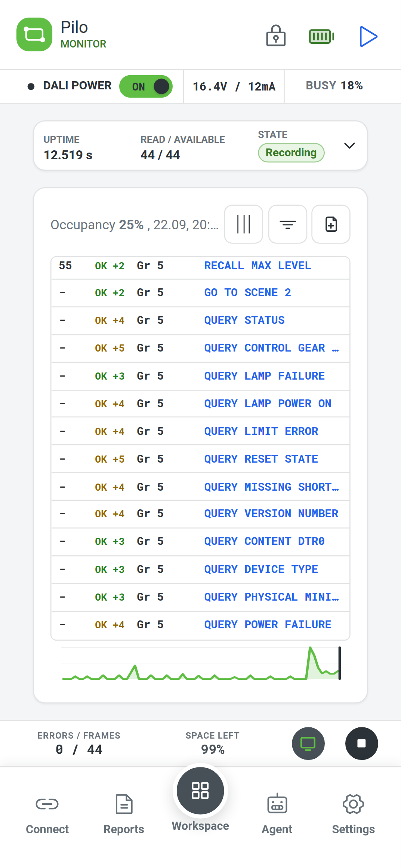The height and width of the screenshot is (868, 401).
Task: Select the QUERY DEVICE TYPE row
Action: click(x=200, y=570)
